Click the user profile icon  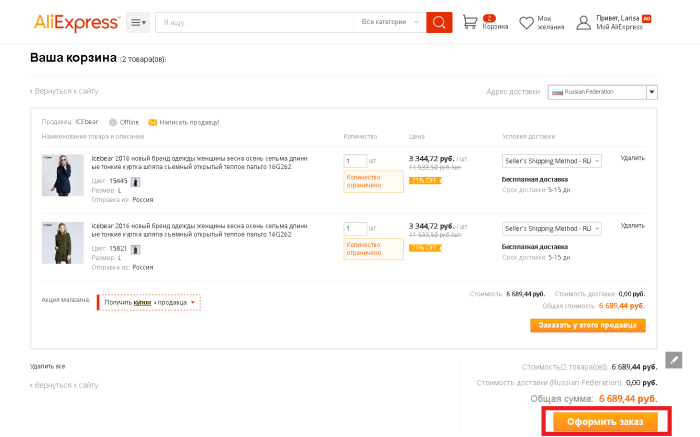click(x=583, y=22)
